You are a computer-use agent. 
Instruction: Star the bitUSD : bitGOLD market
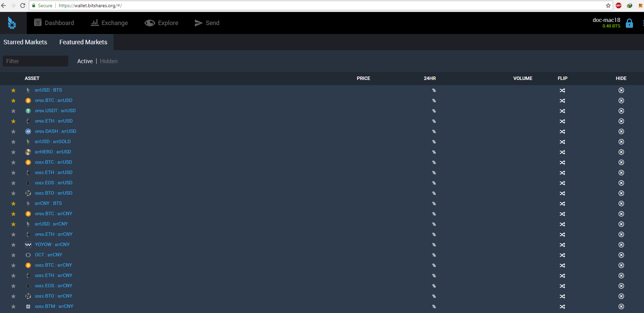(13, 142)
